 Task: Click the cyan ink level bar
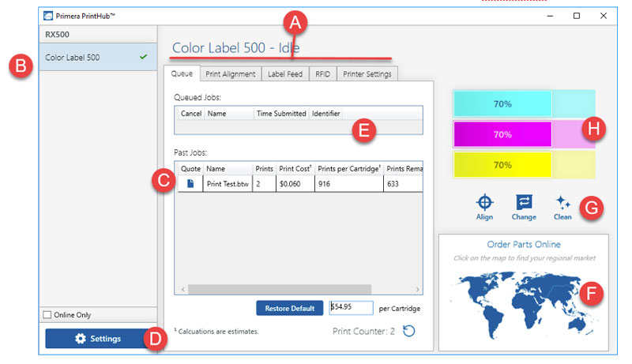[524, 104]
